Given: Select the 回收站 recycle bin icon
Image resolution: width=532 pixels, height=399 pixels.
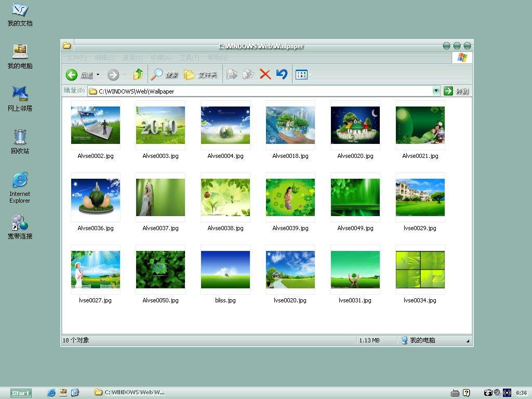Looking at the screenshot, I should [x=20, y=142].
